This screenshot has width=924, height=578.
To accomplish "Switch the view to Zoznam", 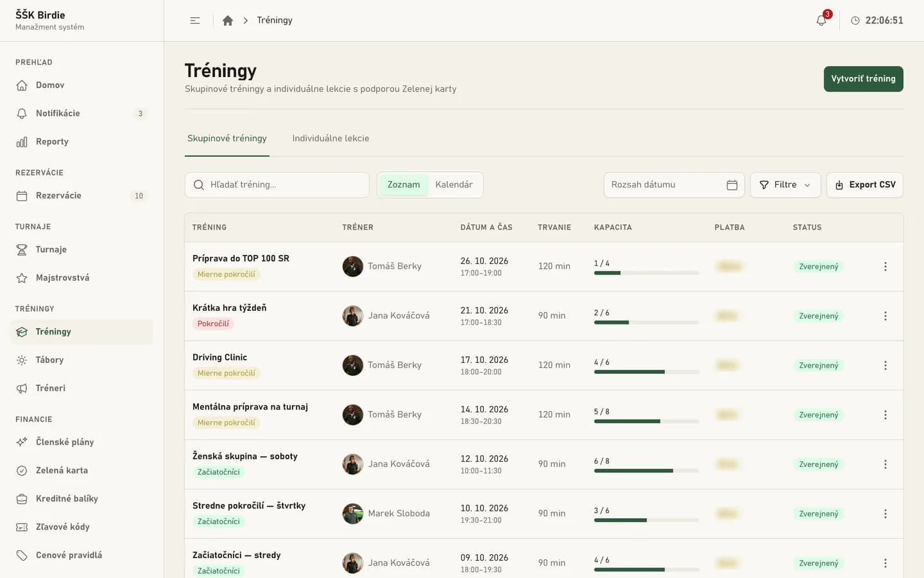I will coord(404,185).
